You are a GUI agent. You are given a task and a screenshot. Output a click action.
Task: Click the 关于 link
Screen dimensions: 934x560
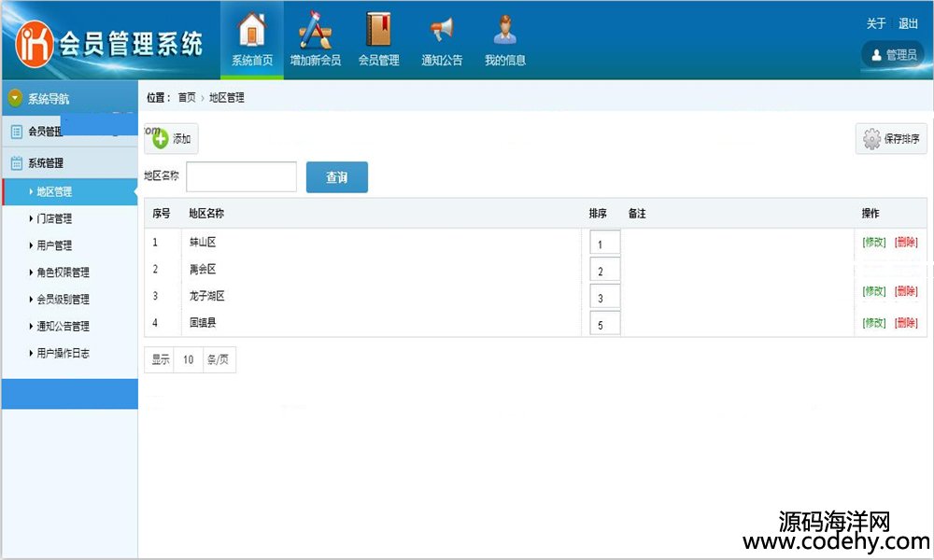tap(876, 23)
